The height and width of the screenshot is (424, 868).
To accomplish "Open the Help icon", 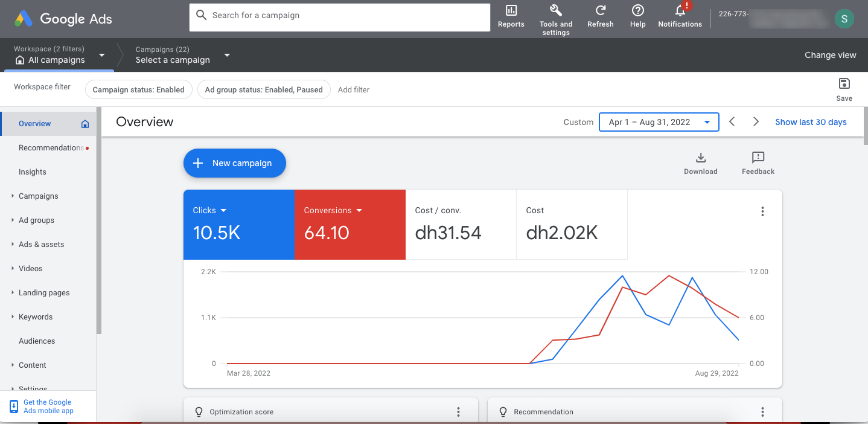I will (x=637, y=11).
